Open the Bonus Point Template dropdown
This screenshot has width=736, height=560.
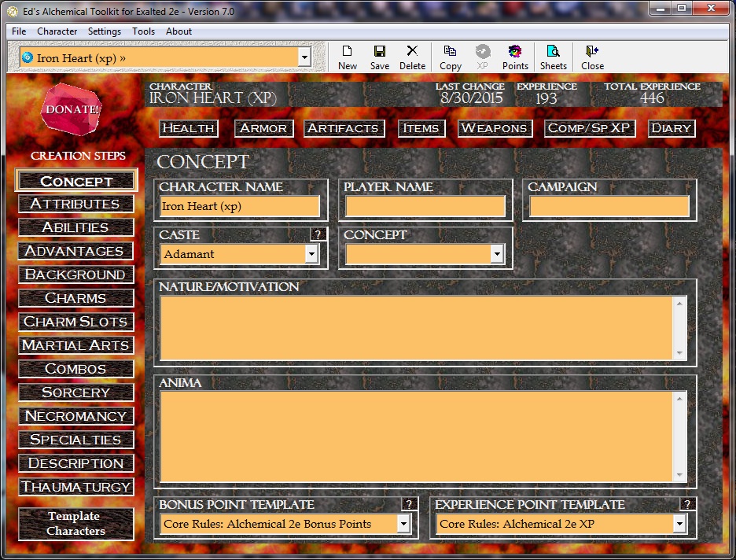(x=403, y=524)
